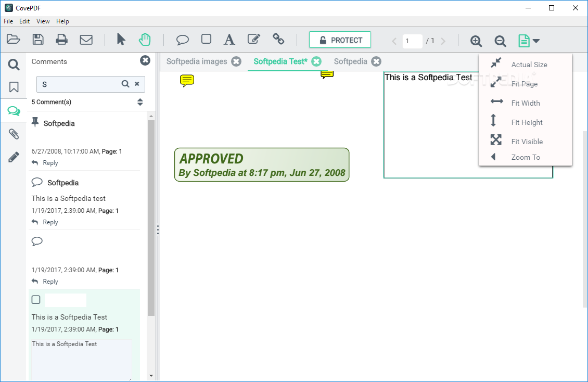Choose the edit note pencil tool
This screenshot has height=382, width=588.
click(254, 39)
